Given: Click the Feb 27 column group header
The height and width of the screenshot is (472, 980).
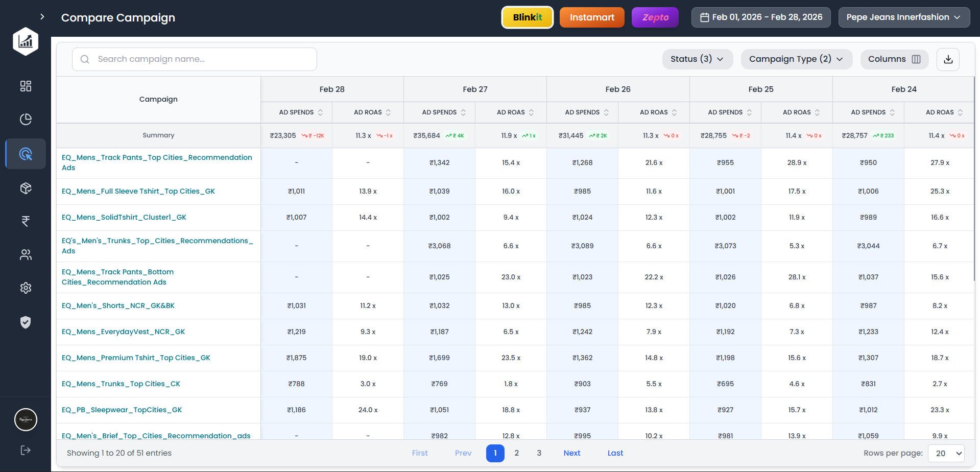Looking at the screenshot, I should point(475,89).
